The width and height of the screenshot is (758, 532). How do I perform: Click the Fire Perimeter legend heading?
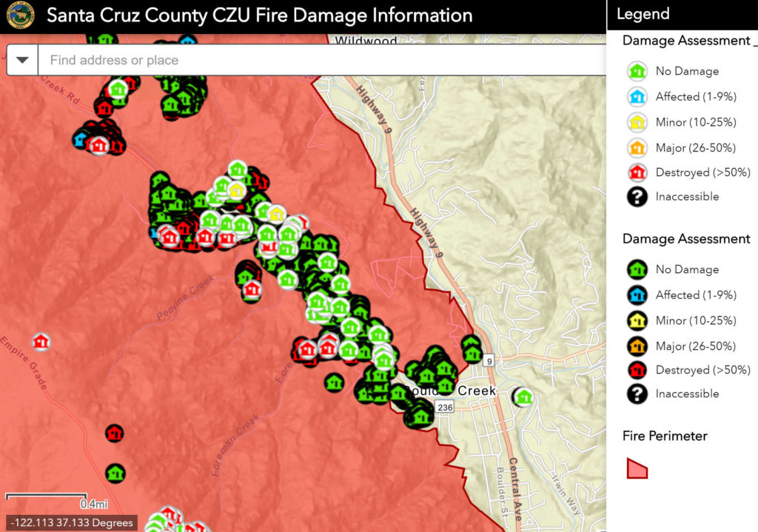click(665, 436)
